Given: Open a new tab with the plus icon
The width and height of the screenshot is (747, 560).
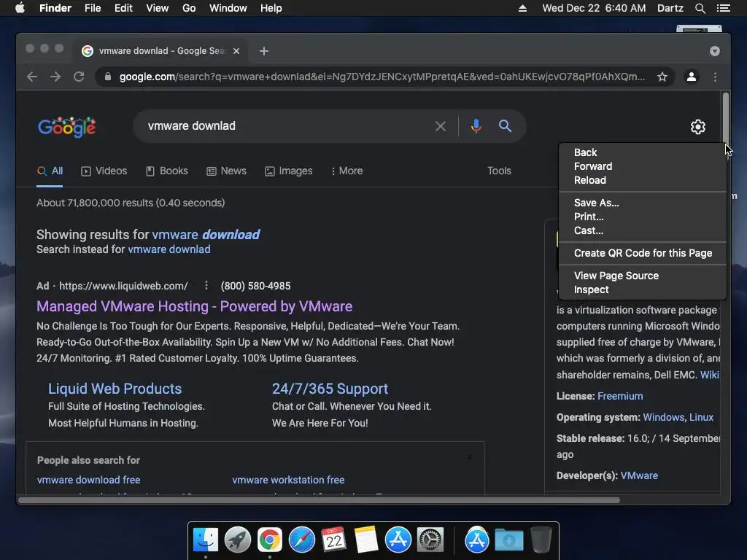Looking at the screenshot, I should tap(264, 51).
